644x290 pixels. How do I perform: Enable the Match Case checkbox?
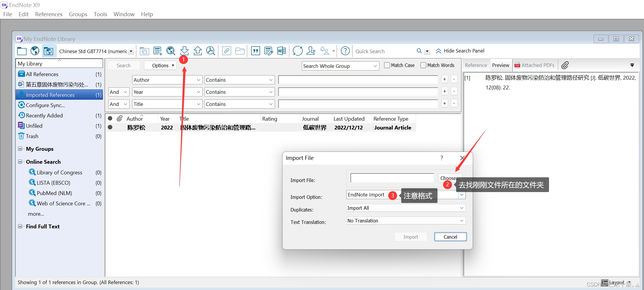coord(387,65)
